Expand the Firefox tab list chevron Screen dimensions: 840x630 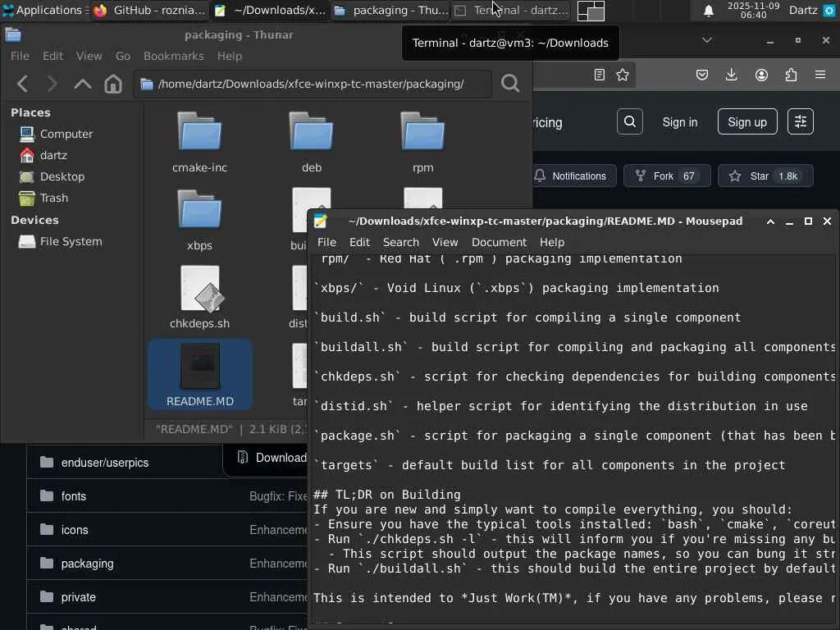coord(707,40)
